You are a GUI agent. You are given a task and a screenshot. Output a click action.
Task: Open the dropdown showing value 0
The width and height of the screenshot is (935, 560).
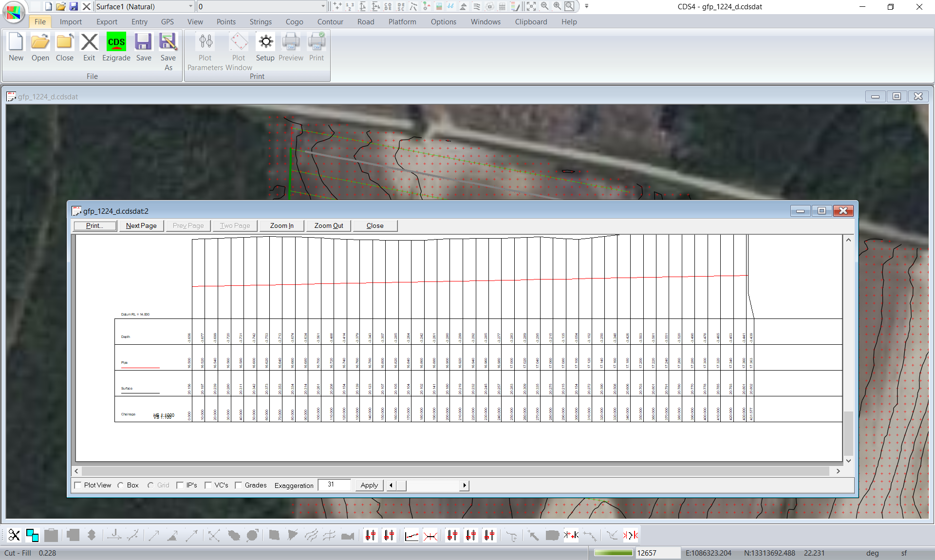pyautogui.click(x=323, y=6)
